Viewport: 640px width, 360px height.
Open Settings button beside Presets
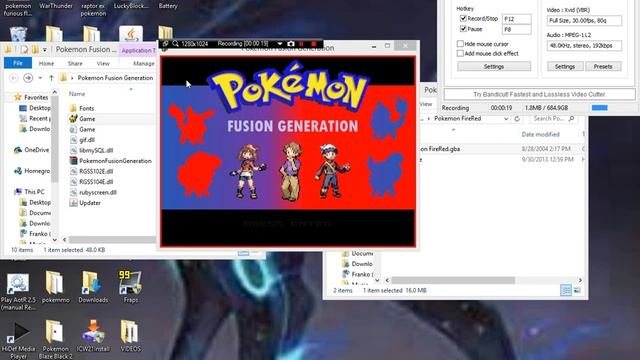pyautogui.click(x=565, y=66)
